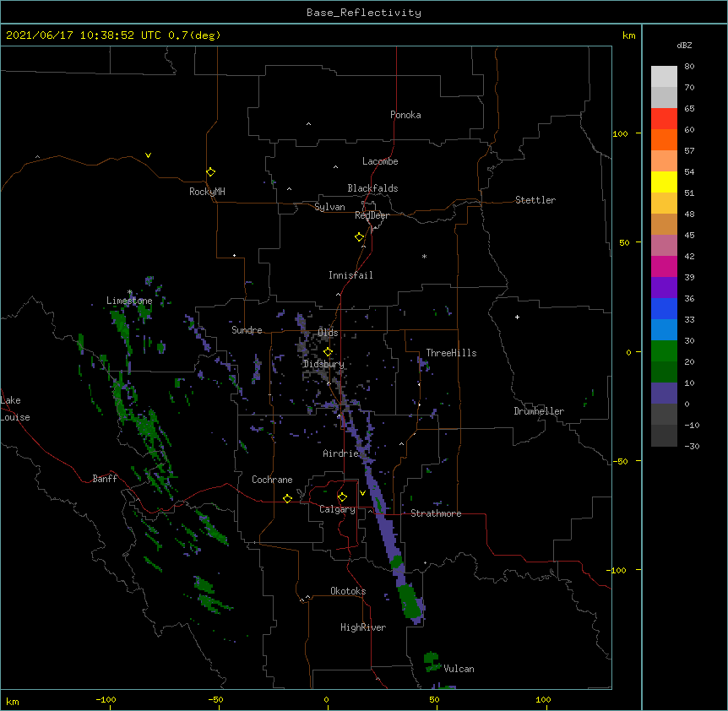Click the white asterisk marker east of Innisfail
Image resolution: width=728 pixels, height=711 pixels.
point(424,256)
